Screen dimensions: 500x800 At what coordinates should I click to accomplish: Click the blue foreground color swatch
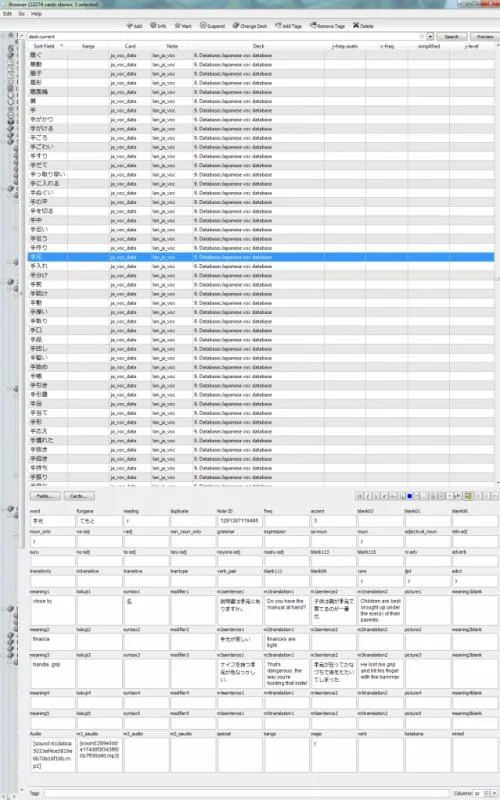[409, 496]
